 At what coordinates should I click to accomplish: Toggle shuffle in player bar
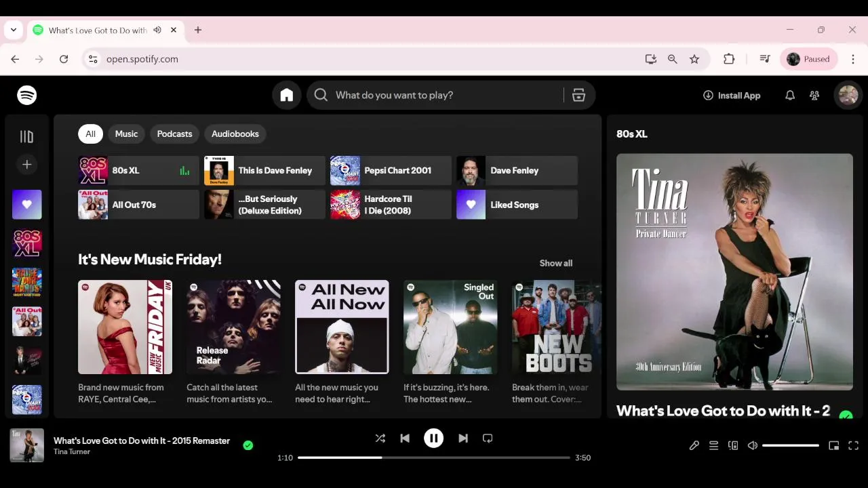click(380, 439)
